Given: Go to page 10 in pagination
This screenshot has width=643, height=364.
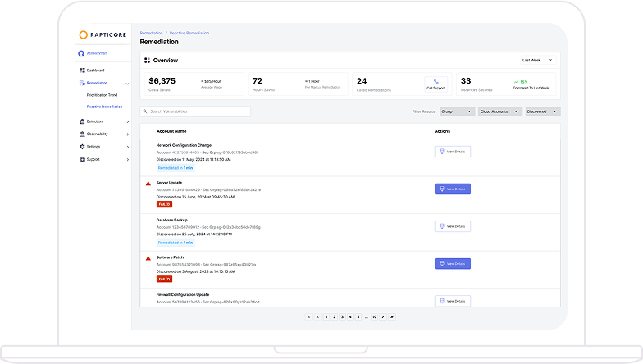Looking at the screenshot, I should pyautogui.click(x=374, y=316).
